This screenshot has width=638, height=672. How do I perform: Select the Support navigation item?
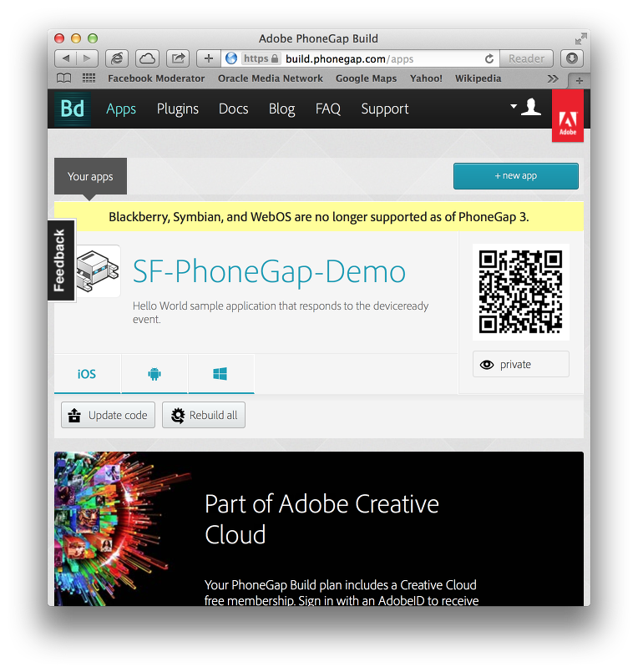(x=385, y=109)
